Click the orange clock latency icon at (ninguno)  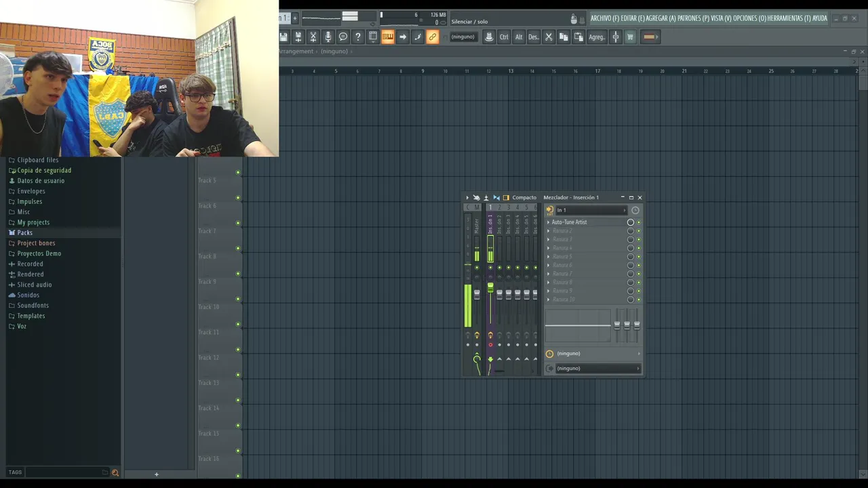tap(550, 354)
